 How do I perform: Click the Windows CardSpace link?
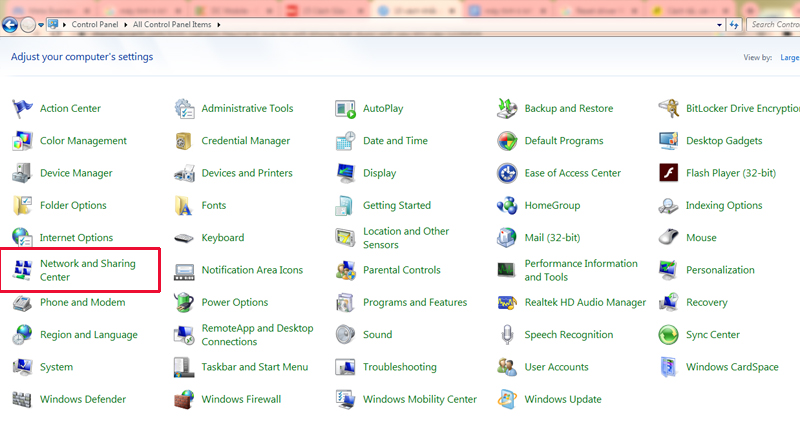pyautogui.click(x=732, y=367)
